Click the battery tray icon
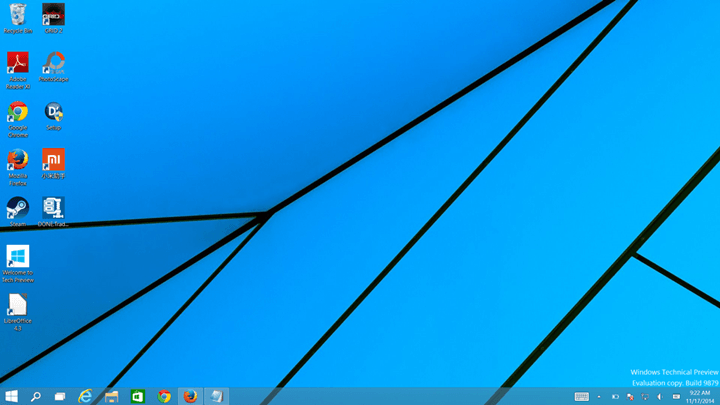Viewport: 720px width, 405px height. tap(615, 397)
